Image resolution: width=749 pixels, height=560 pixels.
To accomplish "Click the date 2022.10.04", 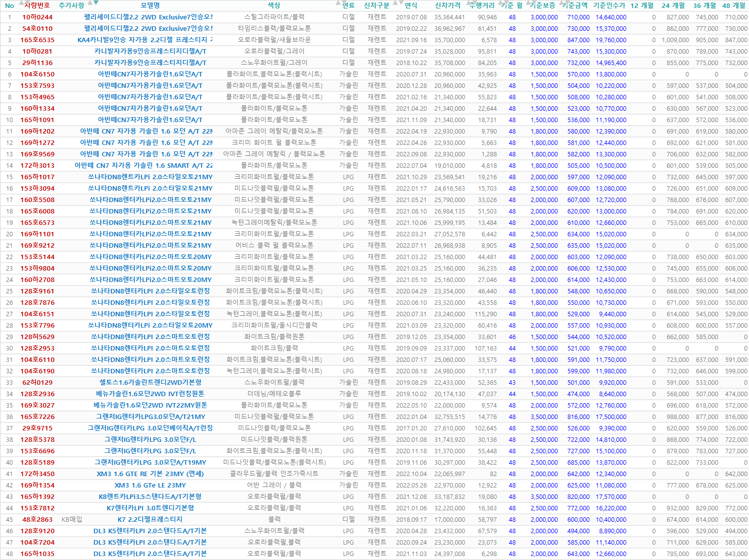I will [x=411, y=474].
